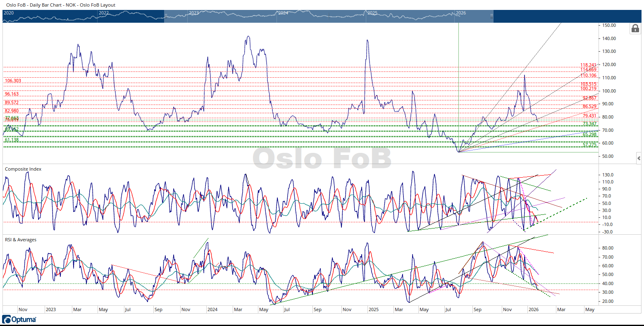
Task: Click 2024 in the overview timeline
Action: coord(283,13)
